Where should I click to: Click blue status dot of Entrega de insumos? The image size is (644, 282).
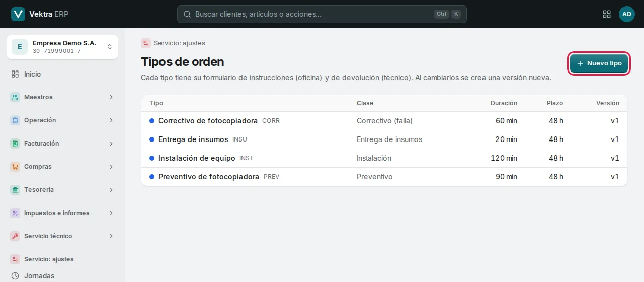point(152,139)
